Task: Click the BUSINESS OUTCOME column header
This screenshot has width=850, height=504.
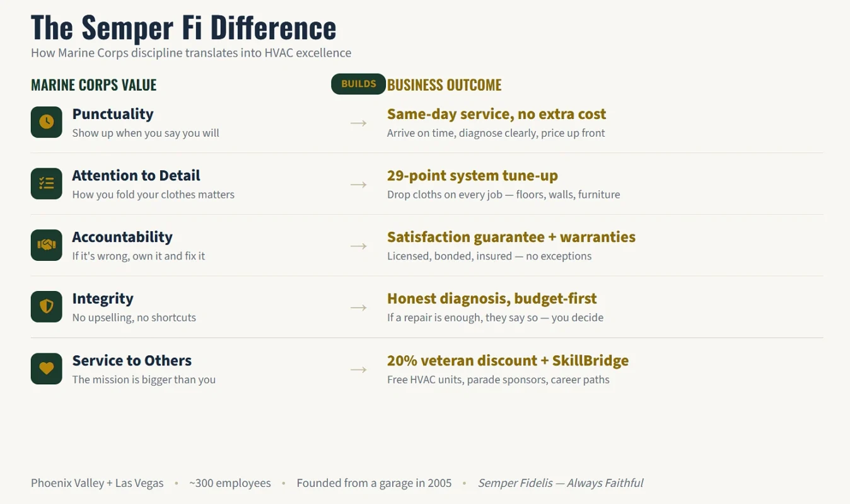Action: 445,85
